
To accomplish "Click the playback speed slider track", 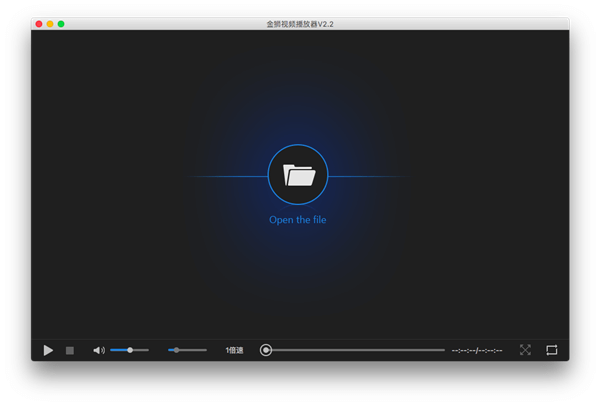I will click(193, 350).
